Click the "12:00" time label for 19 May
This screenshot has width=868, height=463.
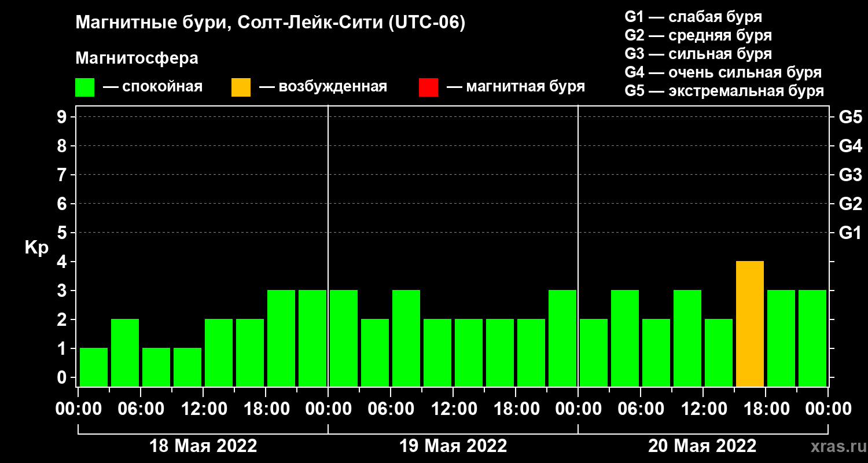coord(453,409)
